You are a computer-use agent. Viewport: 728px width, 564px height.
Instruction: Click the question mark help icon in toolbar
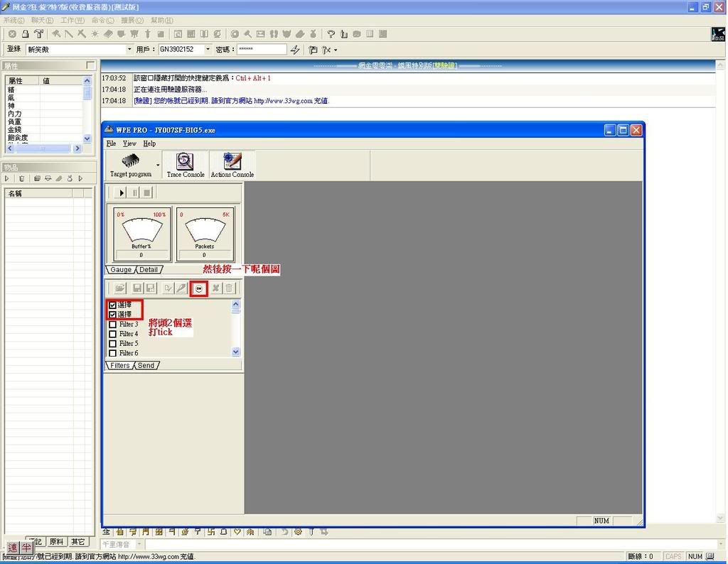click(x=331, y=33)
